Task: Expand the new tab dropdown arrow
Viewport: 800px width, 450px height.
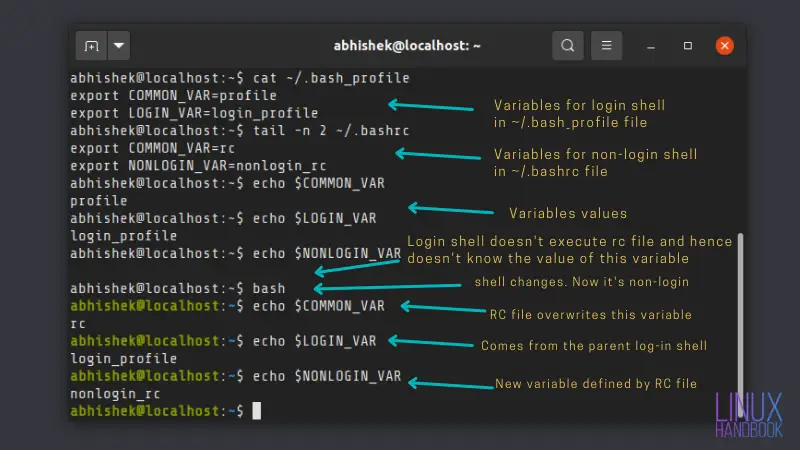Action: [119, 46]
